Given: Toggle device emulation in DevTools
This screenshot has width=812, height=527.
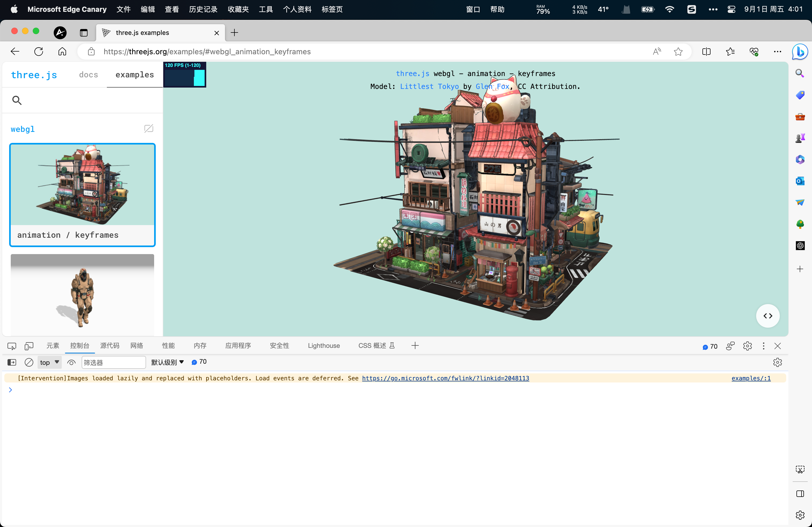Looking at the screenshot, I should tap(29, 346).
